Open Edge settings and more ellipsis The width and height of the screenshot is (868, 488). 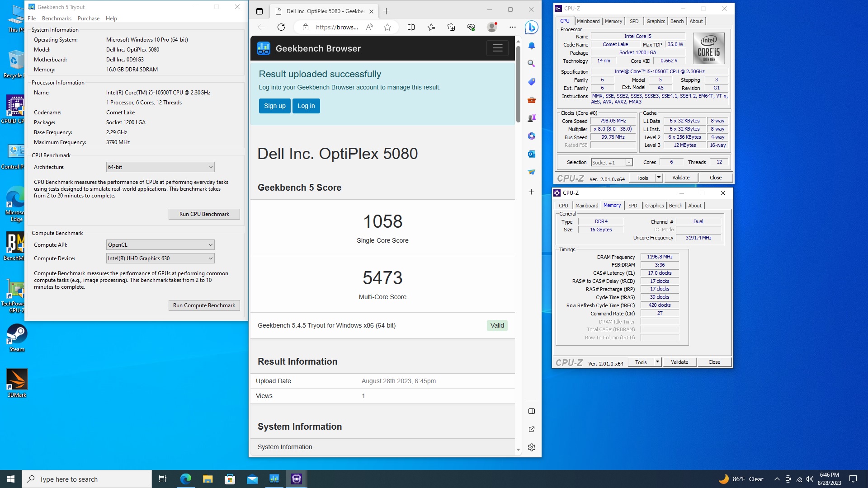[512, 27]
